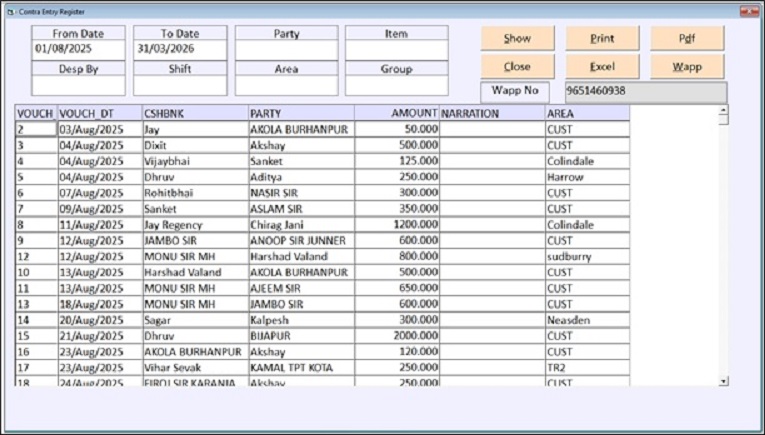Click the AMOUNT column header
This screenshot has width=765, height=435.
coord(397,113)
